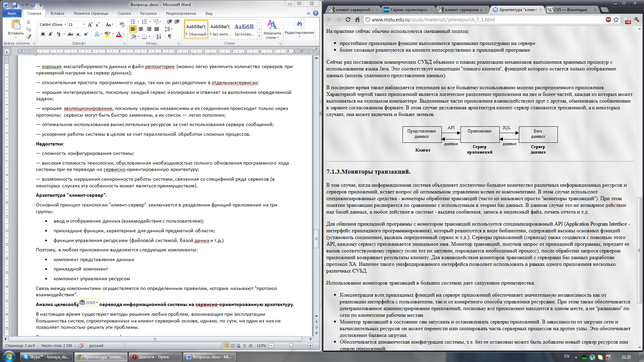Switch to the Вставка ribbon tab
The width and height of the screenshot is (644, 362).
(x=57, y=13)
